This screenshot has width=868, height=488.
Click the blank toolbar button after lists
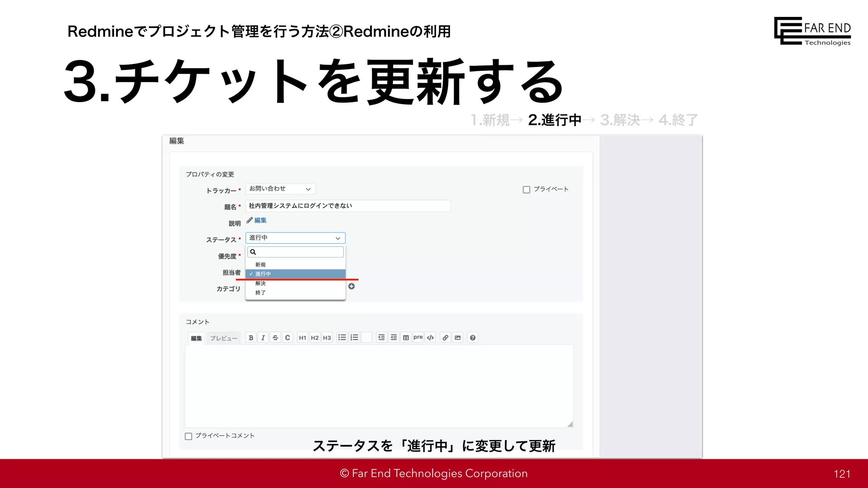coord(367,338)
